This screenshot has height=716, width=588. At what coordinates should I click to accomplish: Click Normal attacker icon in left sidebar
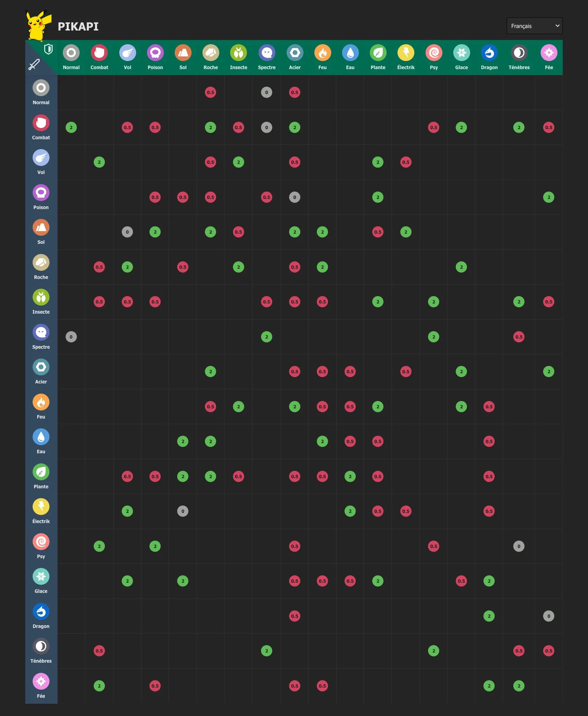[x=41, y=88]
